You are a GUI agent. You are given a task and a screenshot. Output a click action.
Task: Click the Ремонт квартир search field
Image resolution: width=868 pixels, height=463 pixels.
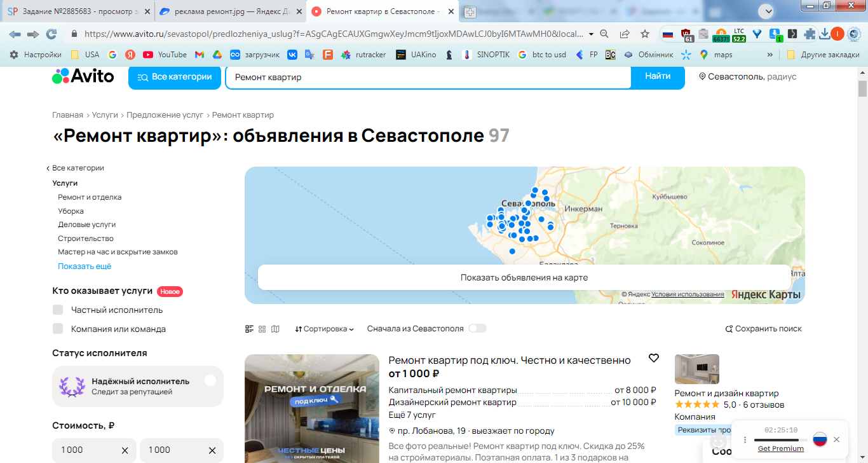click(x=429, y=77)
